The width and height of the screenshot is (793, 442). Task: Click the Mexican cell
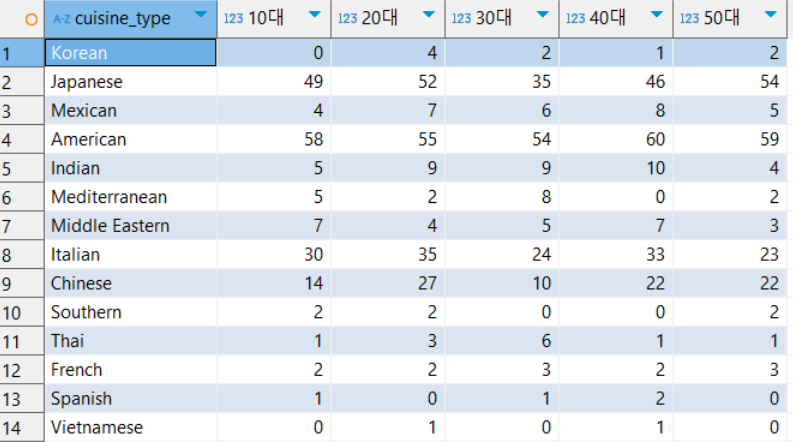(x=130, y=110)
